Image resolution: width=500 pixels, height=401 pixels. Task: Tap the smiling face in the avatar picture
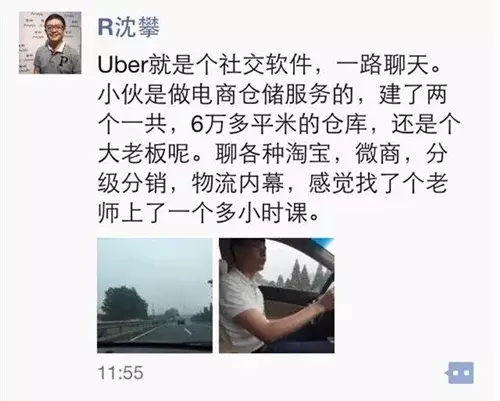[54, 28]
